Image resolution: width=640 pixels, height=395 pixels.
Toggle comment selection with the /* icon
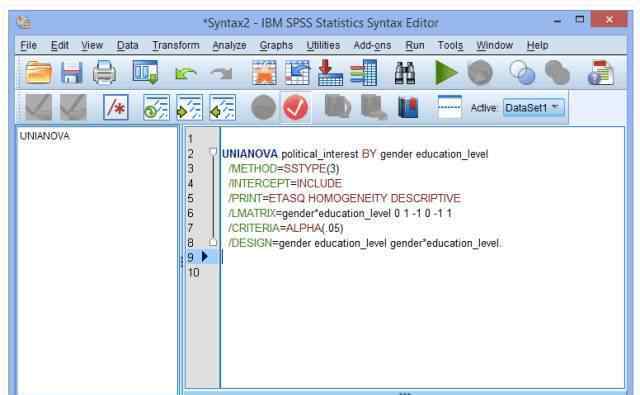click(x=116, y=108)
